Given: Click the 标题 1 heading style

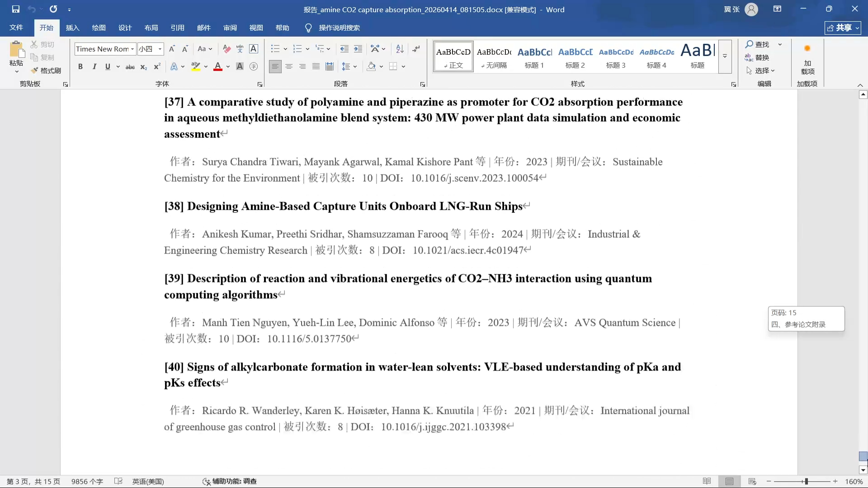Looking at the screenshot, I should tap(534, 57).
